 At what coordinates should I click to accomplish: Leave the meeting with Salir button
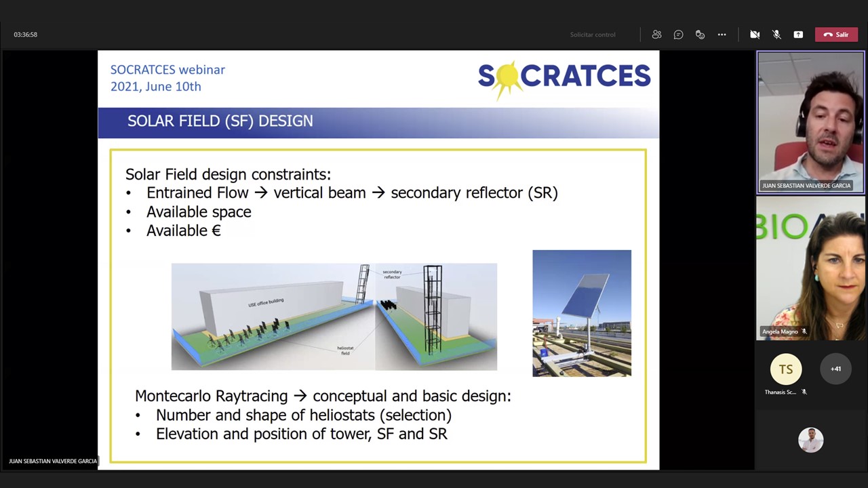836,35
